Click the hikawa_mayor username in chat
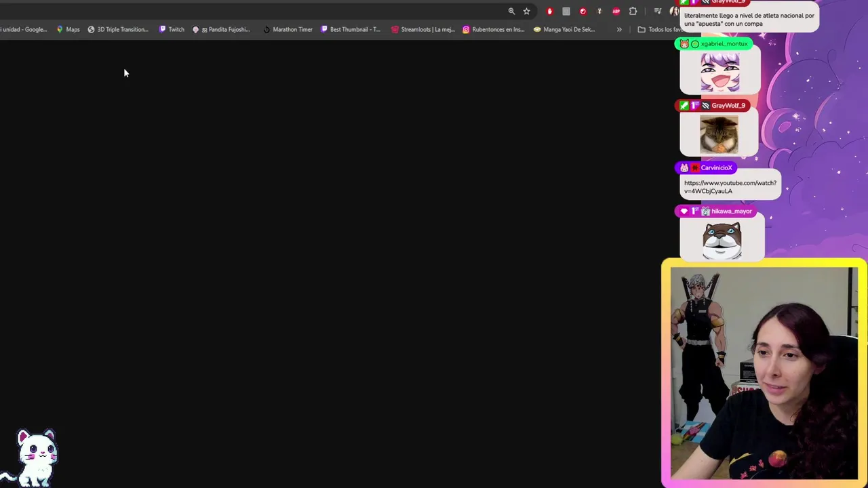This screenshot has height=488, width=868. [x=731, y=211]
